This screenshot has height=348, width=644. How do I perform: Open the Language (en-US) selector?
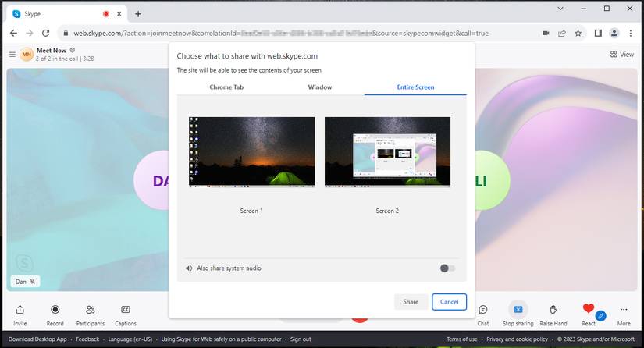pyautogui.click(x=130, y=339)
